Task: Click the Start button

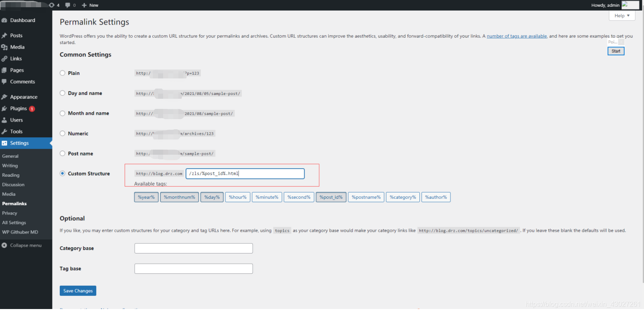Action: [x=616, y=51]
